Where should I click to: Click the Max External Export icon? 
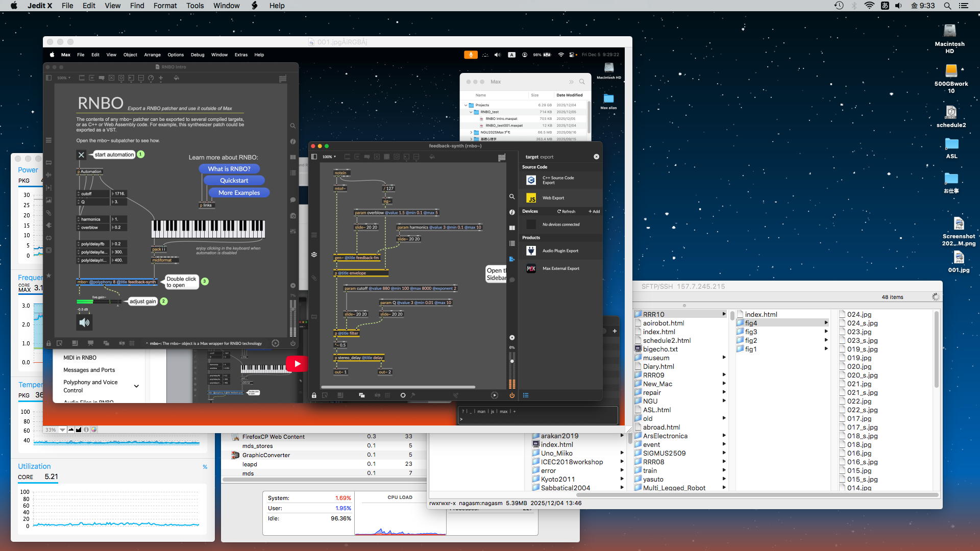click(531, 268)
